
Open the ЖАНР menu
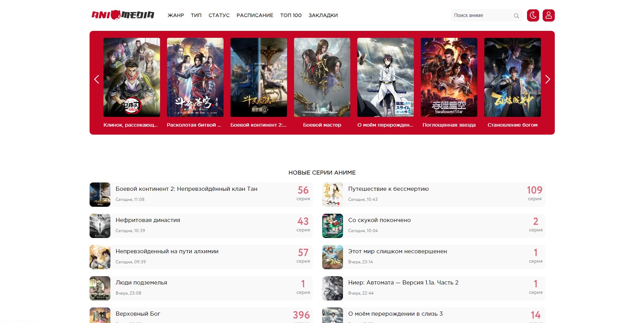point(176,15)
